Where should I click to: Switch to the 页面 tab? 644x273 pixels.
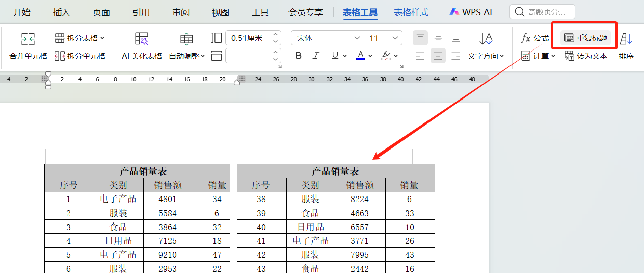(x=101, y=12)
